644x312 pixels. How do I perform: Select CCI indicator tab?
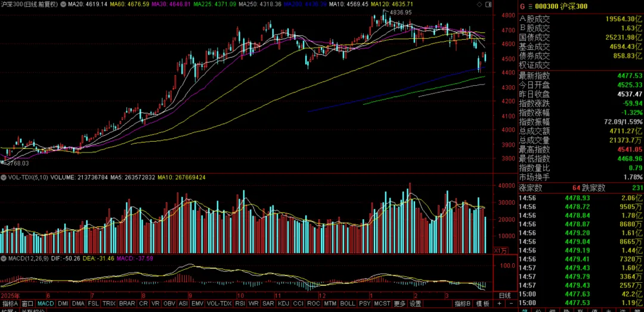tap(298, 304)
